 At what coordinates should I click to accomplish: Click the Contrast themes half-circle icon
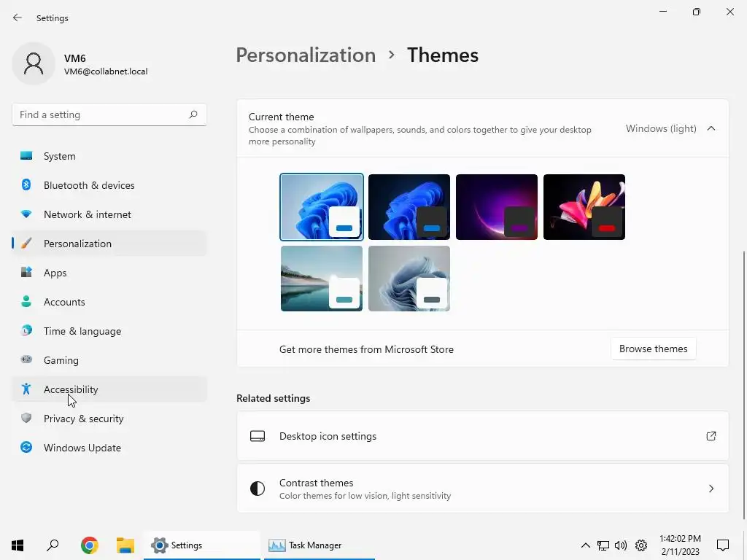(258, 489)
